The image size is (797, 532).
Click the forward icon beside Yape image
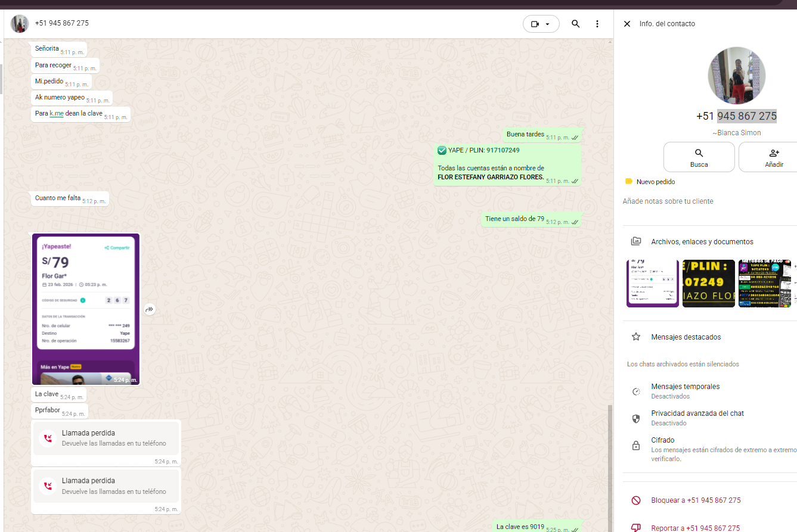click(x=150, y=309)
